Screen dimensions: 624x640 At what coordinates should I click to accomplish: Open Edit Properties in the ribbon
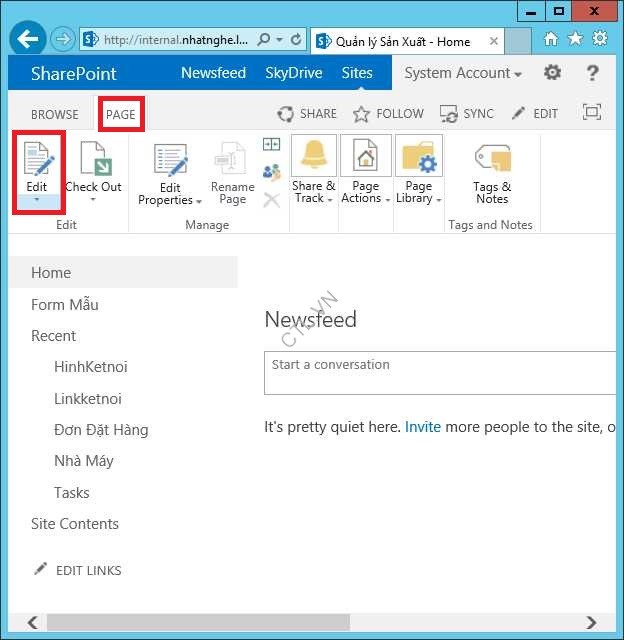170,161
